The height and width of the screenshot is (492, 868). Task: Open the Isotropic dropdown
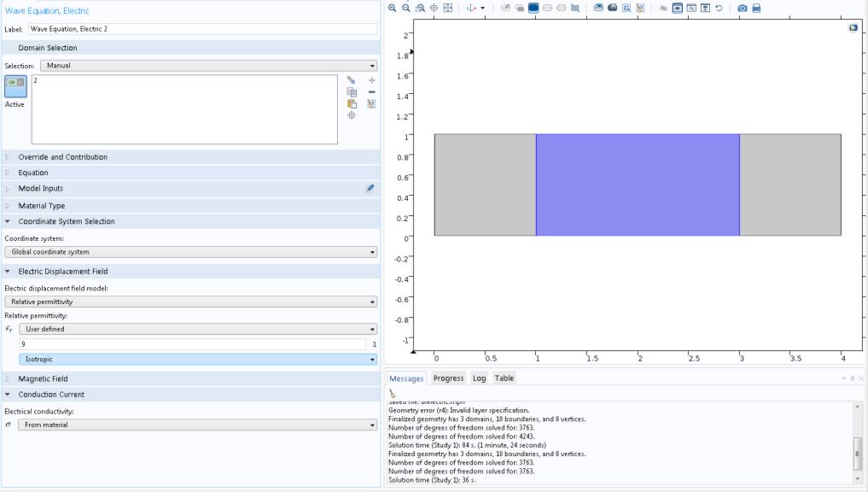(198, 360)
